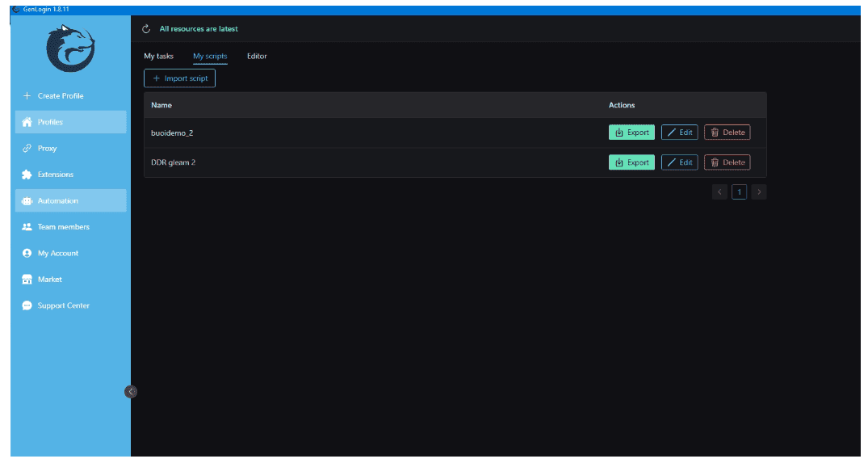Open the Editor tab

257,56
